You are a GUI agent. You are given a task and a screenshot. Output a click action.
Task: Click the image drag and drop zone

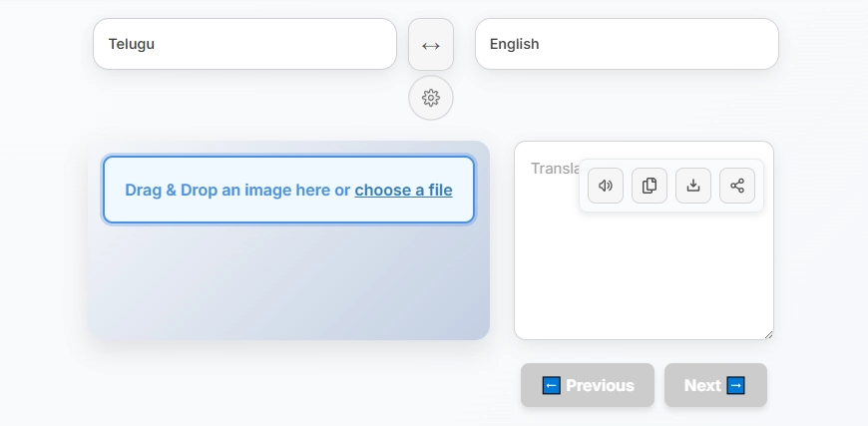[x=288, y=190]
